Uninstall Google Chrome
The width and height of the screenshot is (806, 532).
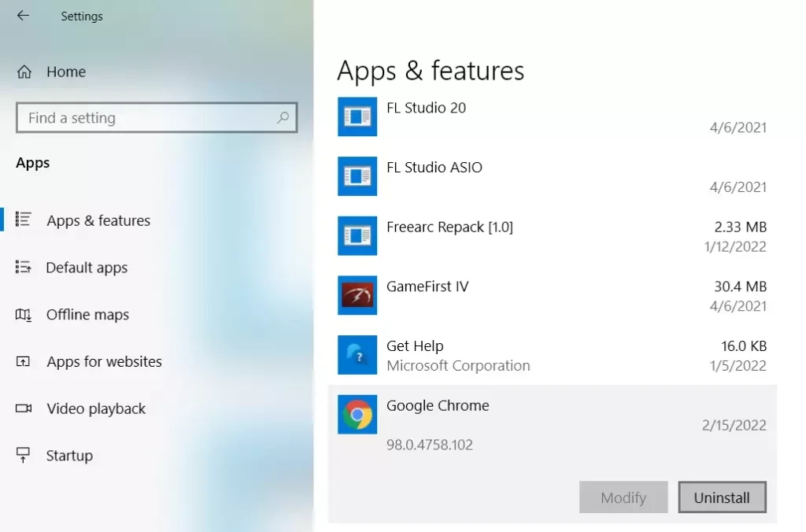coord(723,497)
